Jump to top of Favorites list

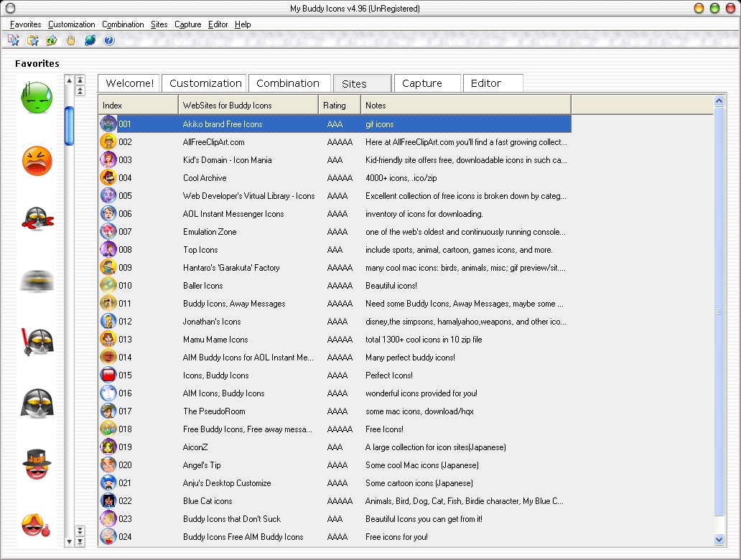point(80,80)
